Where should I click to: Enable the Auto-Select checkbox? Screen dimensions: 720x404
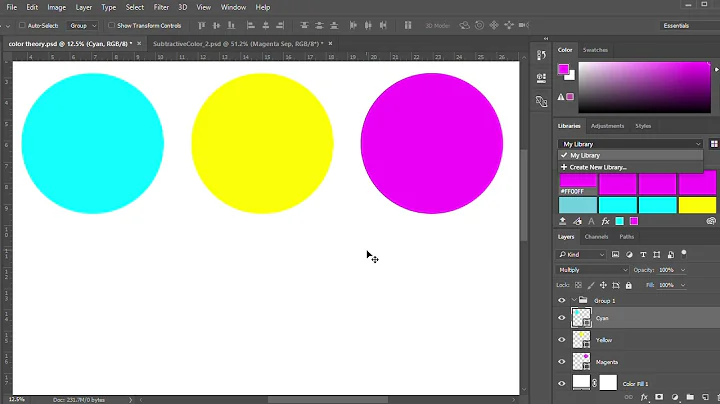[22, 26]
